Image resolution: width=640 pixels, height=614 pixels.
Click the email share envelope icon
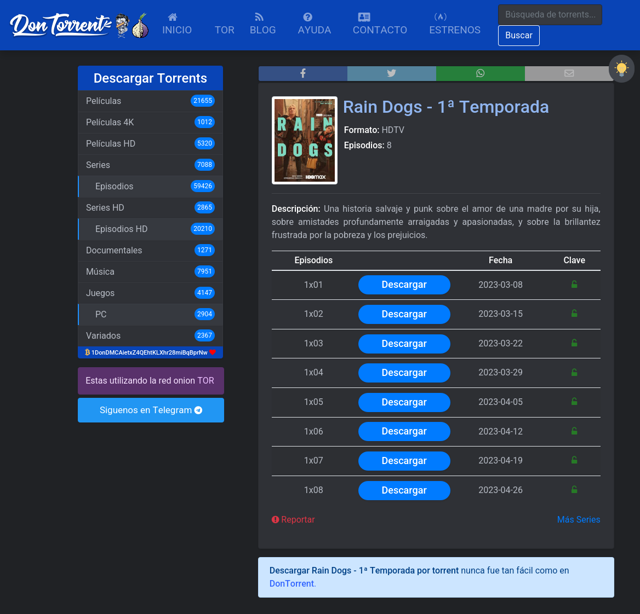tap(568, 74)
